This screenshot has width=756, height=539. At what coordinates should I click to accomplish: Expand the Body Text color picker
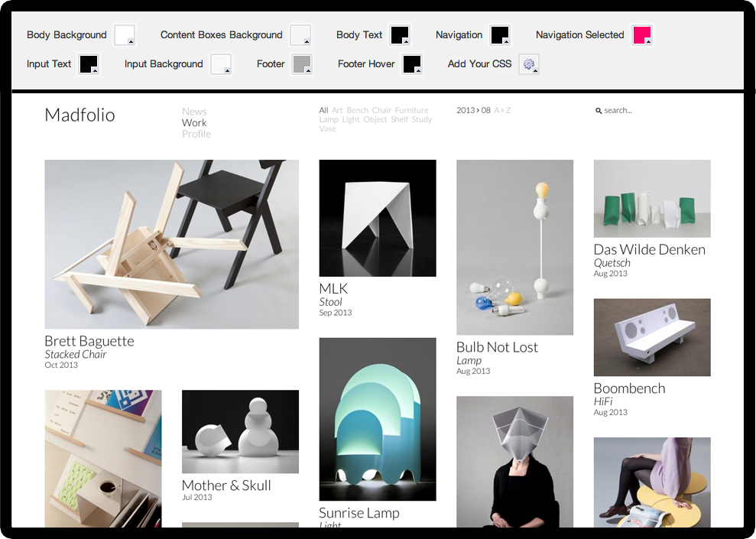point(400,35)
